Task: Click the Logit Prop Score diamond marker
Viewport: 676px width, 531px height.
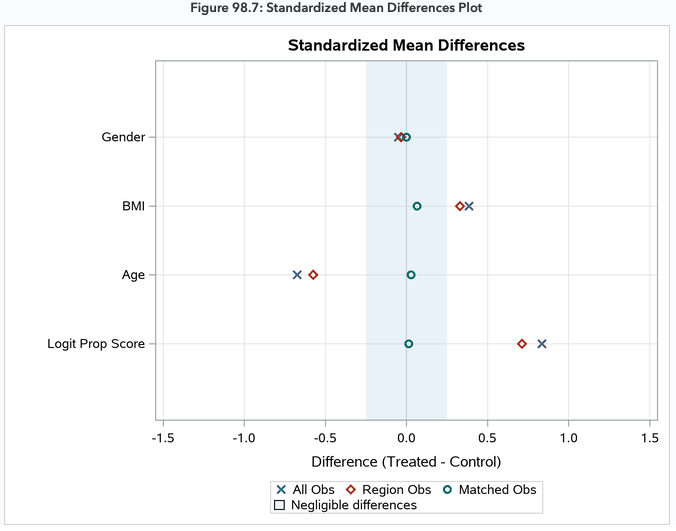Action: [x=522, y=344]
